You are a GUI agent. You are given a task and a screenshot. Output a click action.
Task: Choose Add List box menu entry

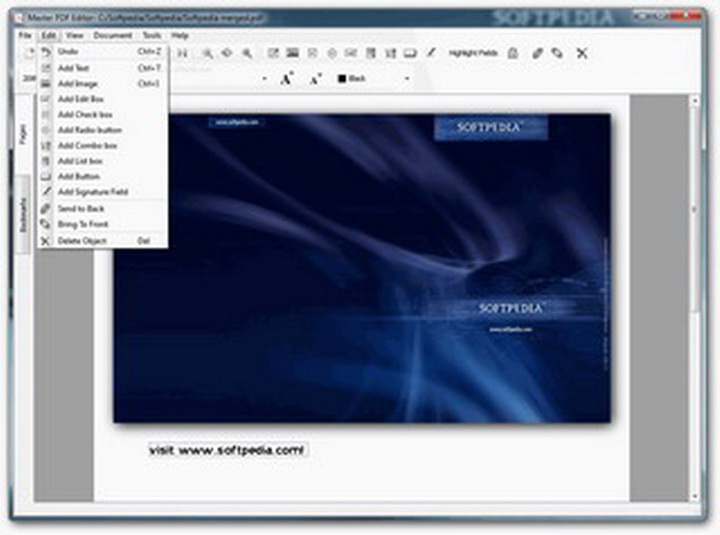point(103,161)
